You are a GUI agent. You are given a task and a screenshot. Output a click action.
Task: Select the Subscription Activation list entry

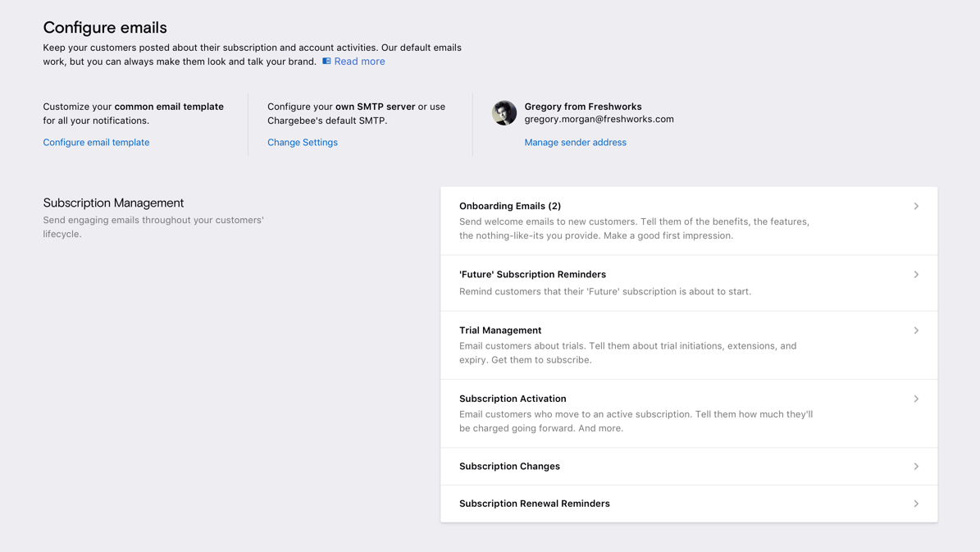pyautogui.click(x=513, y=399)
